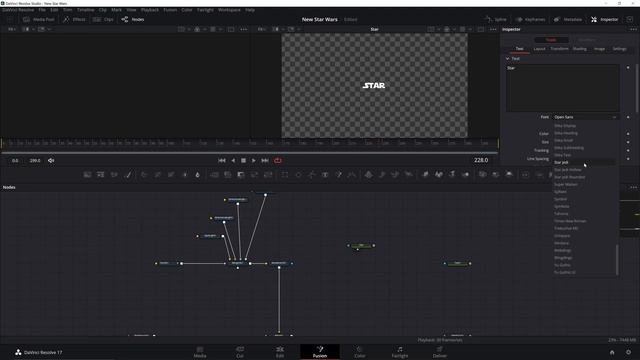
Task: Add an Ellipse mask tool node
Action: coord(298,175)
